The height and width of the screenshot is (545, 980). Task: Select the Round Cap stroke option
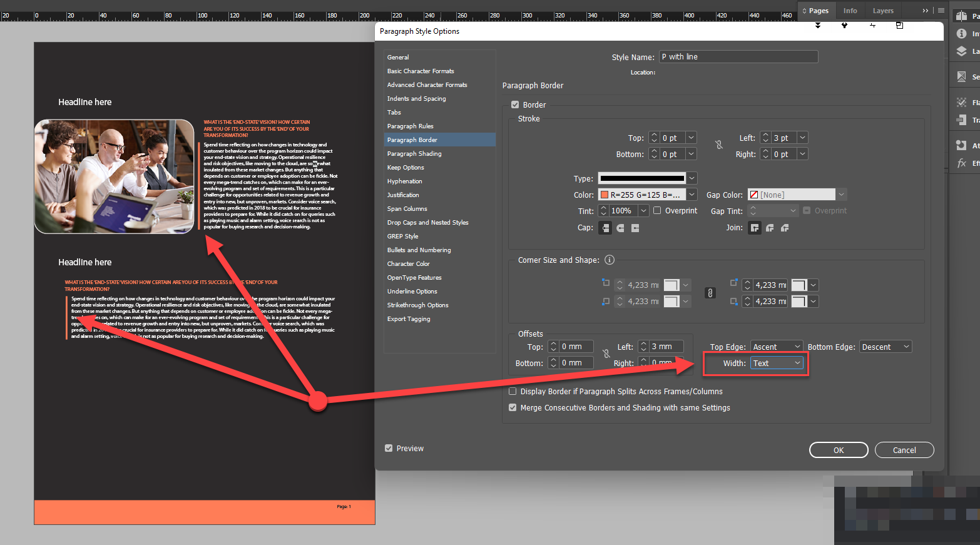point(620,228)
